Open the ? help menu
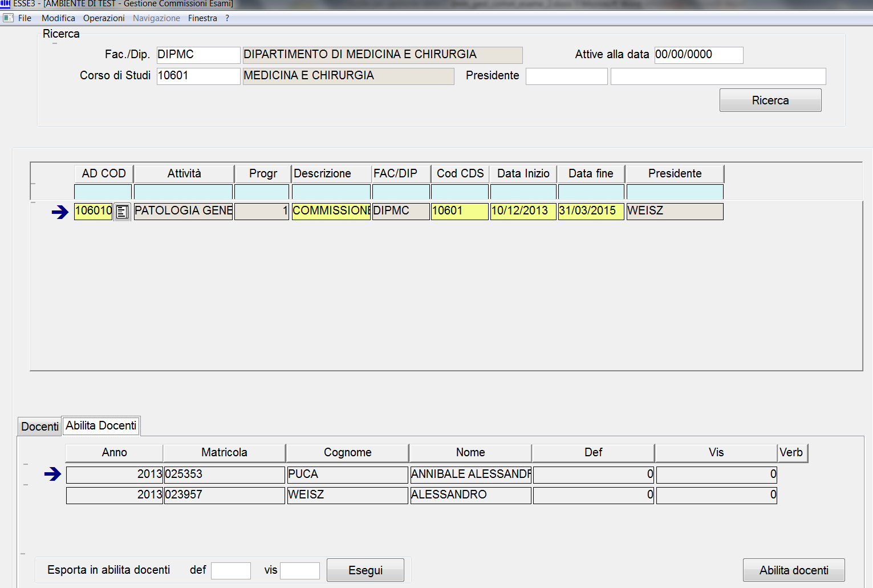 click(227, 18)
